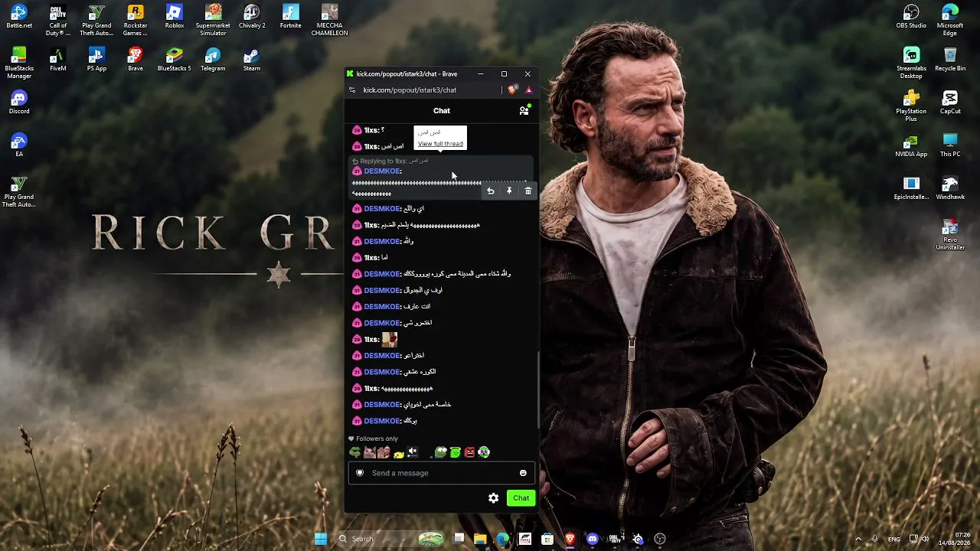Screen dimensions: 980x551
Task: Select the Streamlabs Desktop icon
Action: [911, 63]
